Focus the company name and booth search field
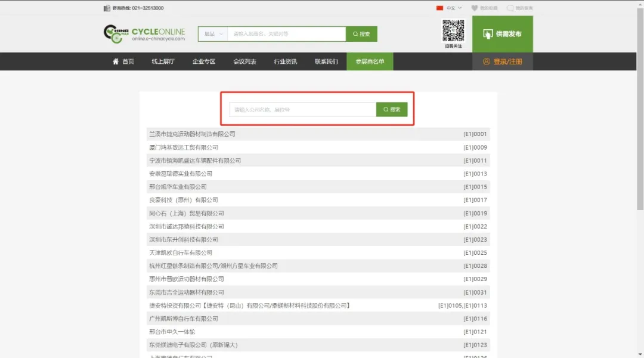Image resolution: width=644 pixels, height=358 pixels. [302, 110]
